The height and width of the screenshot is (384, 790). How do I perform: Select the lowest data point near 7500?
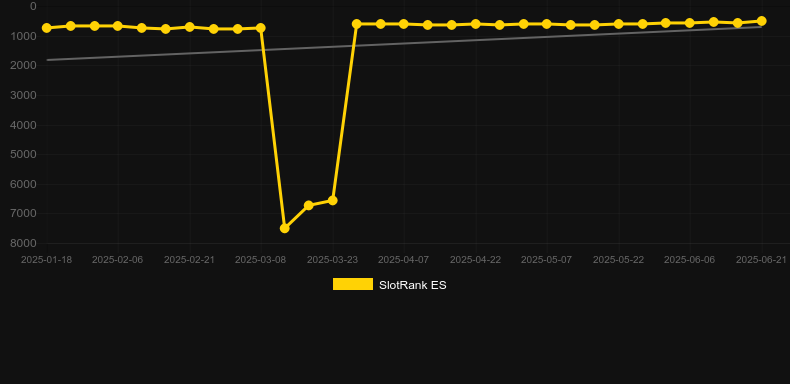(x=285, y=228)
